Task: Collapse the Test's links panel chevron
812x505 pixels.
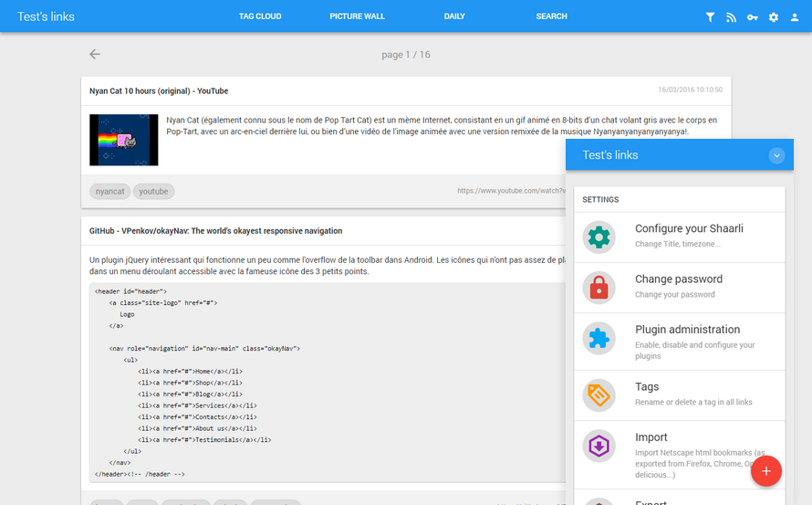Action: point(776,155)
